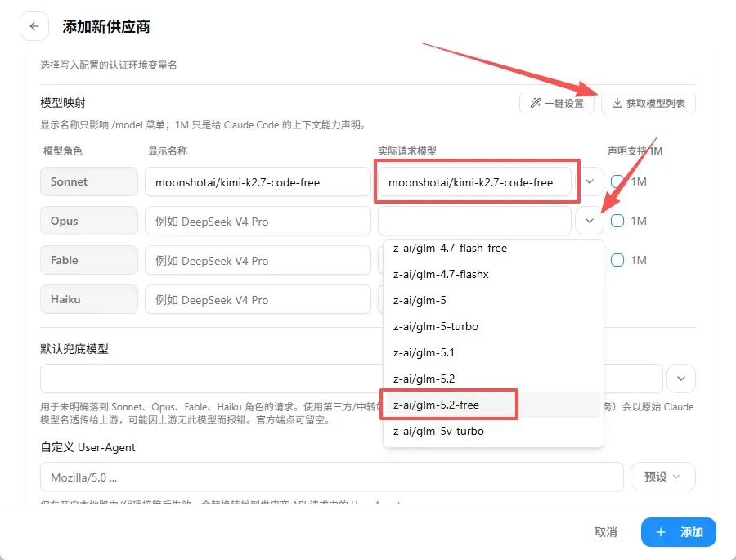Choose z-ai/glm-5 model option
The image size is (736, 560).
click(493, 300)
